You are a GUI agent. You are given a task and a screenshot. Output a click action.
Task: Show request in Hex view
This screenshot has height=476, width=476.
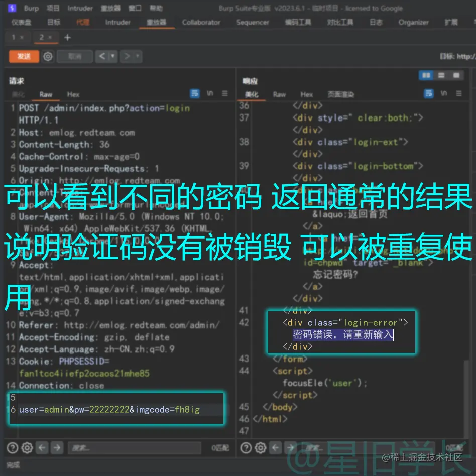click(x=73, y=94)
